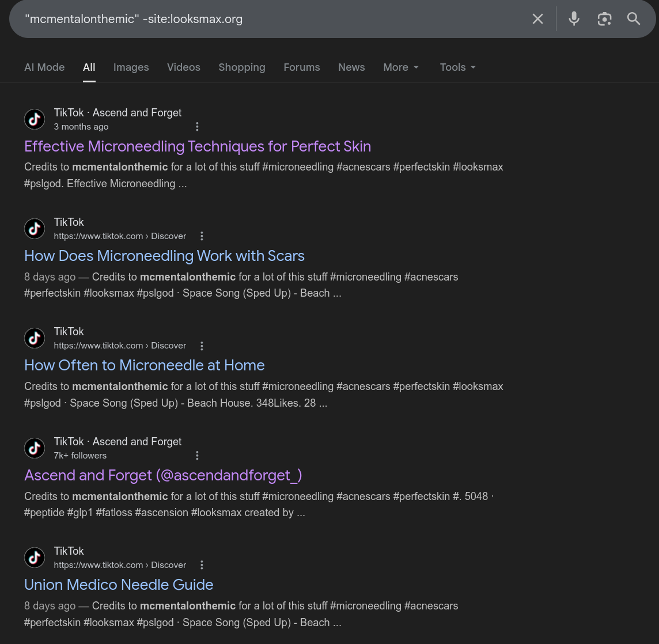Open TikTok favicon of Union Medico result
Image resolution: width=659 pixels, height=644 pixels.
[x=35, y=558]
